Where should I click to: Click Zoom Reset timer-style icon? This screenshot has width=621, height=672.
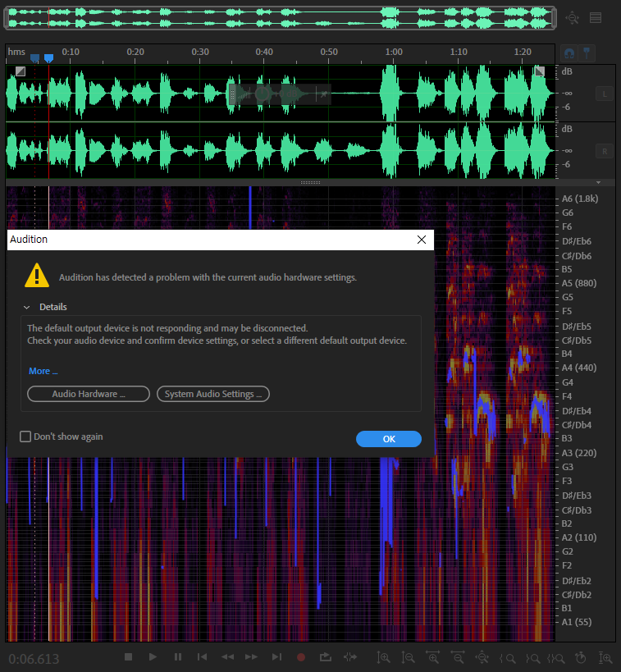click(581, 657)
